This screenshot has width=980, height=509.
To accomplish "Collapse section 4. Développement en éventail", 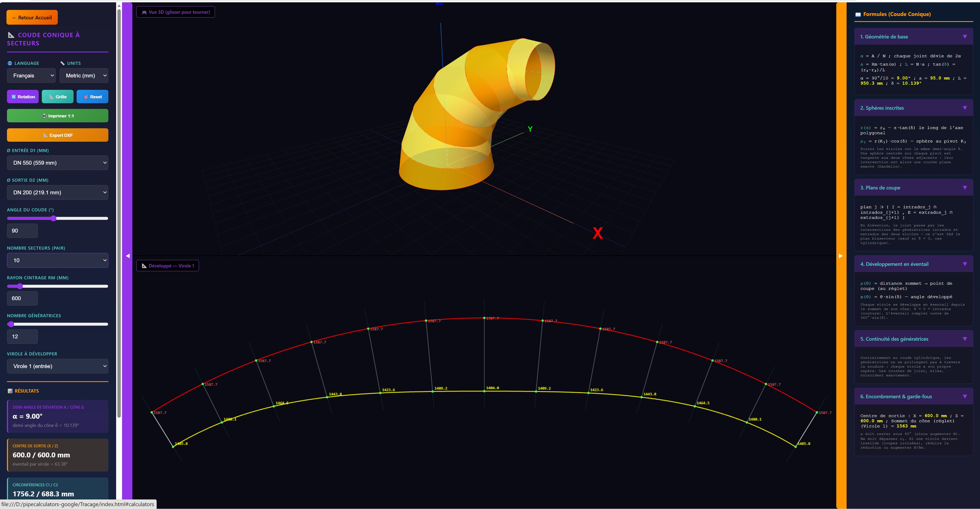I will point(913,264).
